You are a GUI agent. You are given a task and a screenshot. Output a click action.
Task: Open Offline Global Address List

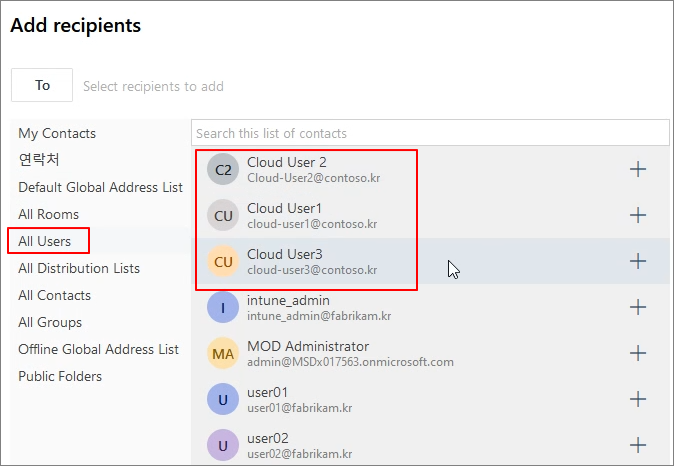(x=98, y=350)
